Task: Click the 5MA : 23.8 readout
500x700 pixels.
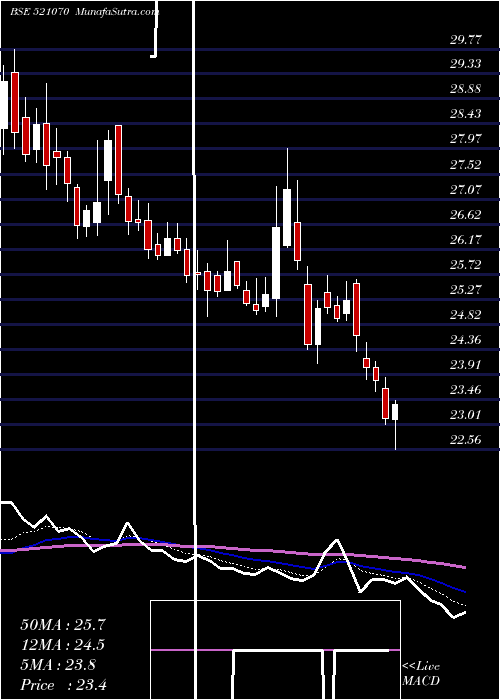Action: [x=58, y=665]
